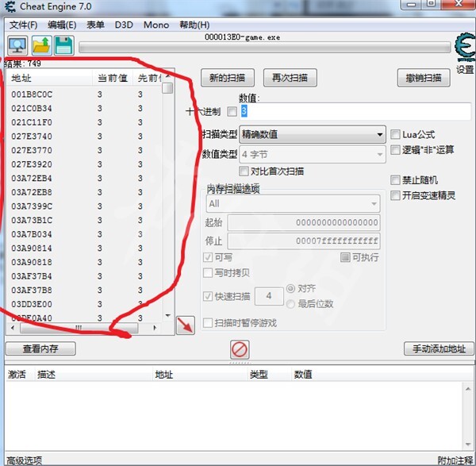The image size is (476, 466).
Task: Enable the 十六进制 hex checkbox
Action: tap(232, 111)
